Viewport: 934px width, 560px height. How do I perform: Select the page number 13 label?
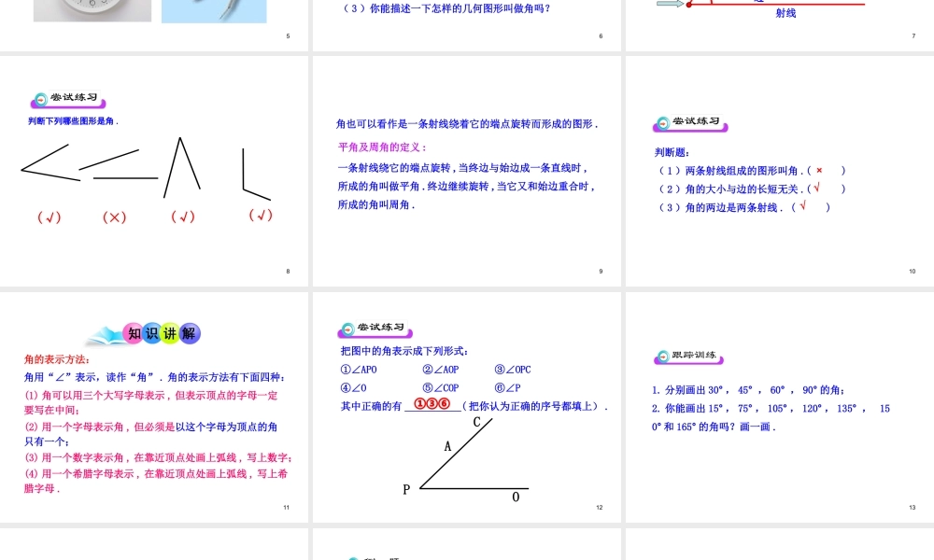tap(912, 507)
